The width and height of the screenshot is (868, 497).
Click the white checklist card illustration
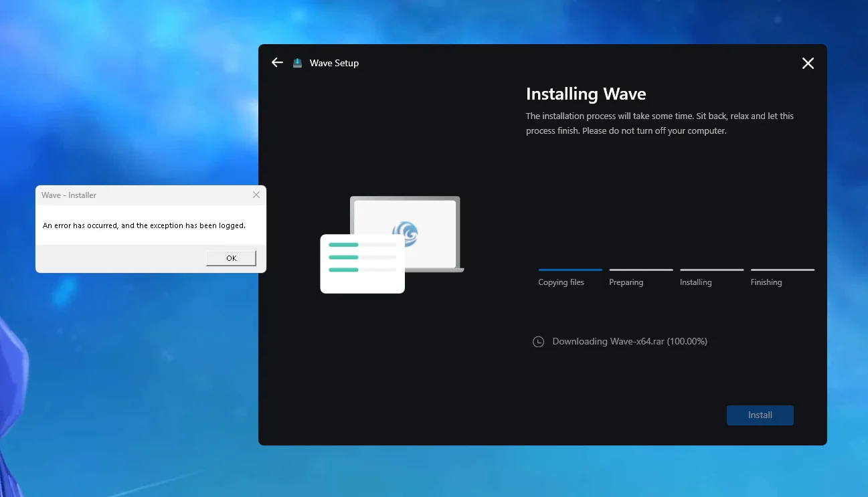pos(363,264)
